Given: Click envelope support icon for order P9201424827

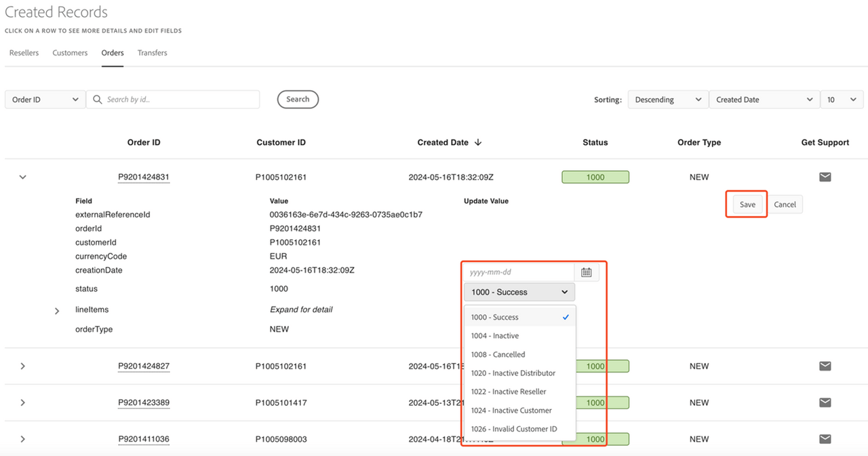Looking at the screenshot, I should point(825,366).
